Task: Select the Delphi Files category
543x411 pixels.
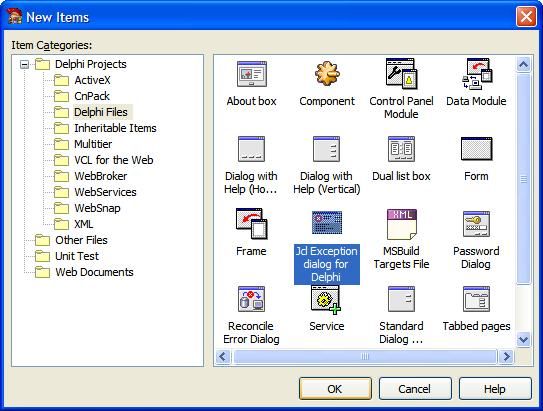Action: (x=101, y=112)
